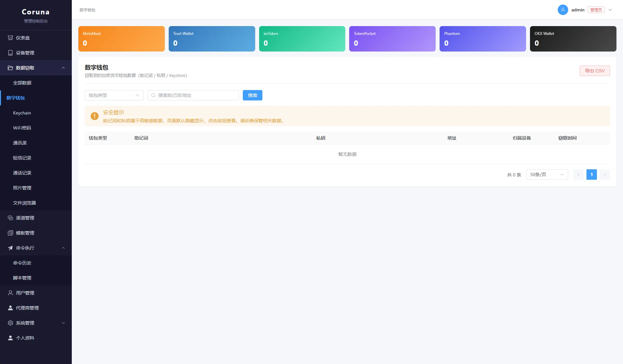Click the 命令执行 paper plane icon
The height and width of the screenshot is (364, 623).
[x=10, y=248]
